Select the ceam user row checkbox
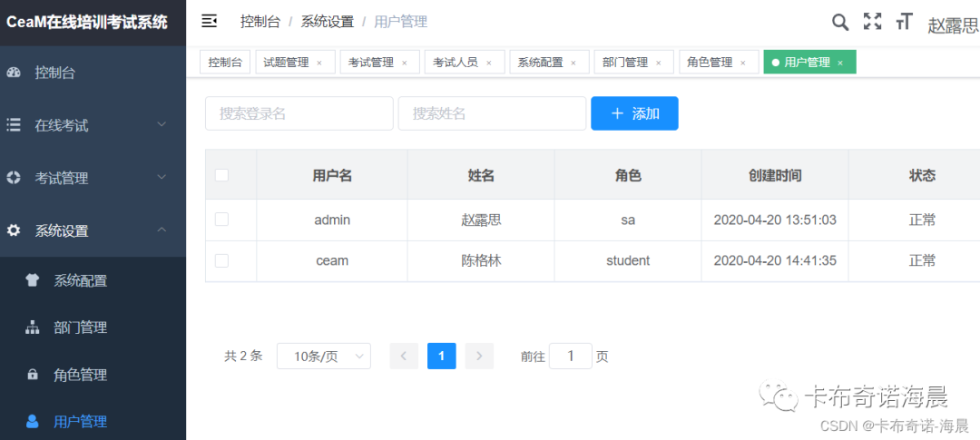This screenshot has height=440, width=980. coord(221,260)
